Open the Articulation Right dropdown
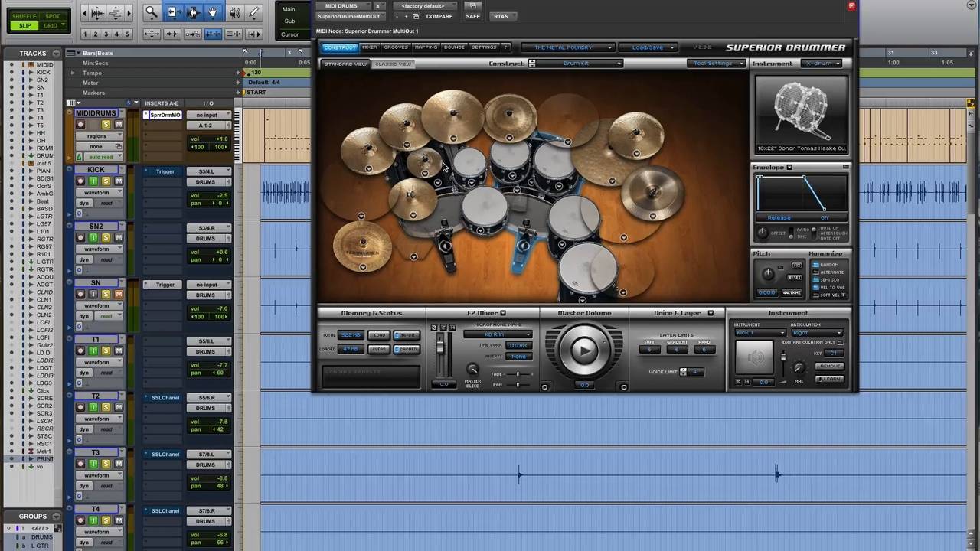Viewport: 980px width, 551px height. [817, 333]
